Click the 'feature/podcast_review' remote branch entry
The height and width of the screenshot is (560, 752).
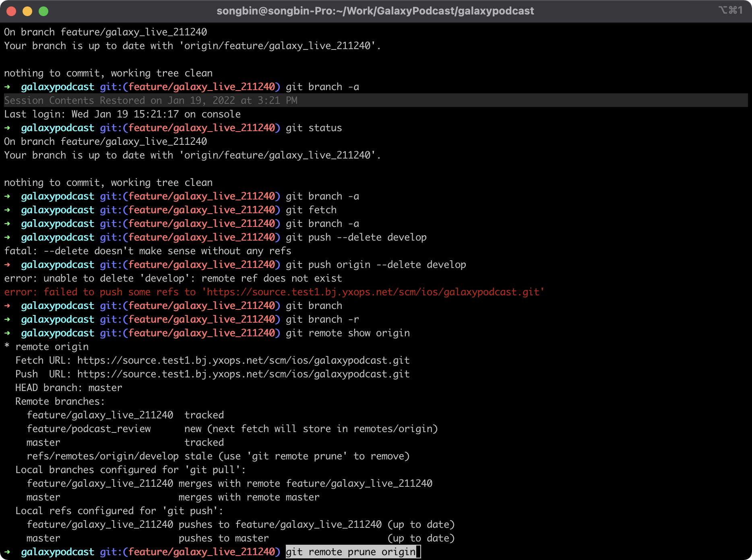pyautogui.click(x=89, y=429)
